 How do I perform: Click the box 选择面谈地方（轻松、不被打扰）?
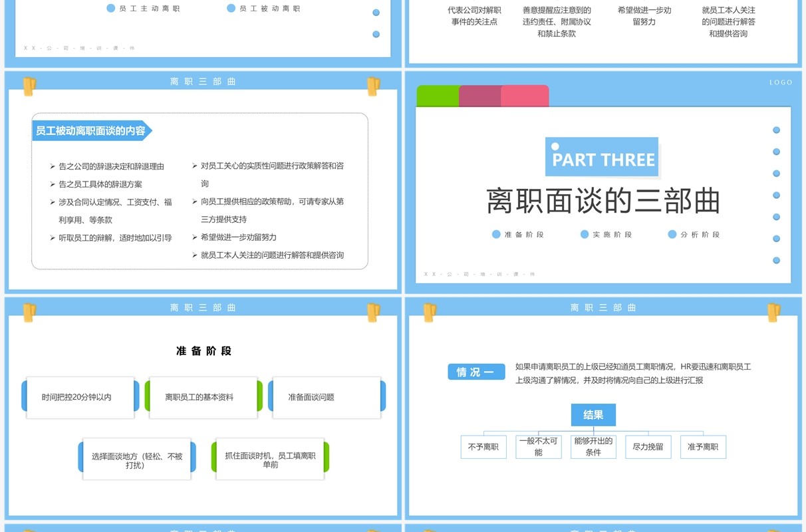pyautogui.click(x=137, y=459)
